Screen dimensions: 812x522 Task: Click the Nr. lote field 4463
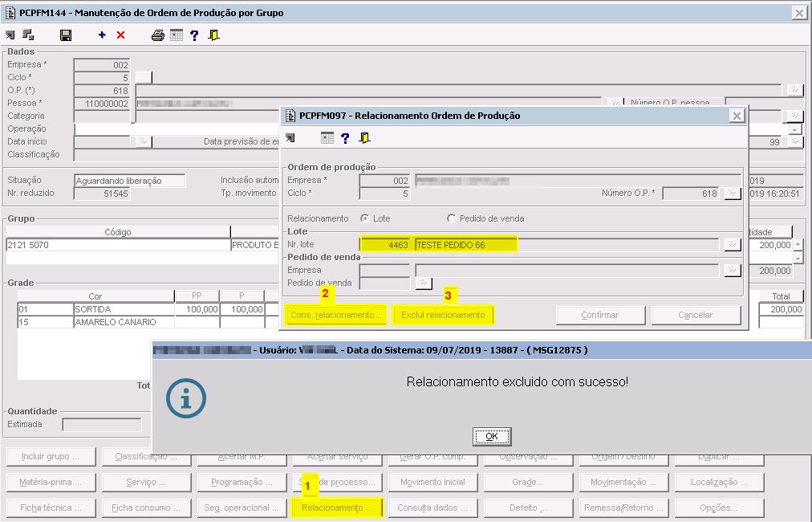point(385,245)
